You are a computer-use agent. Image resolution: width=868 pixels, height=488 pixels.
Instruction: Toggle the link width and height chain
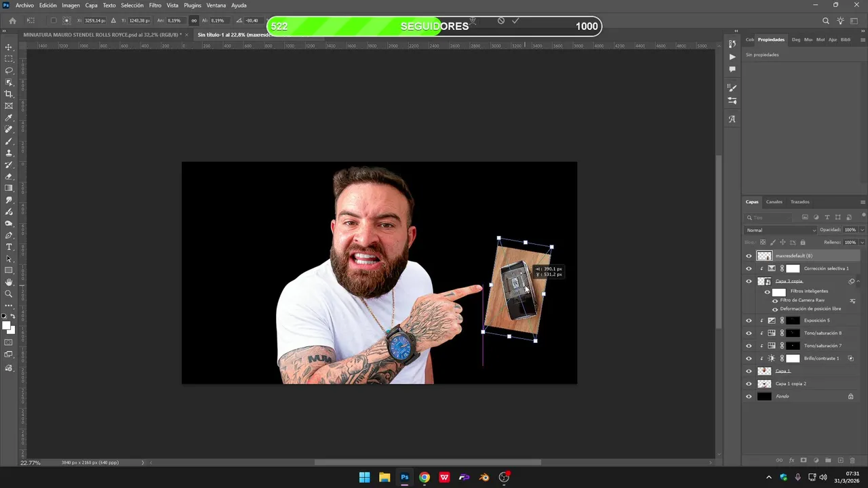[194, 21]
